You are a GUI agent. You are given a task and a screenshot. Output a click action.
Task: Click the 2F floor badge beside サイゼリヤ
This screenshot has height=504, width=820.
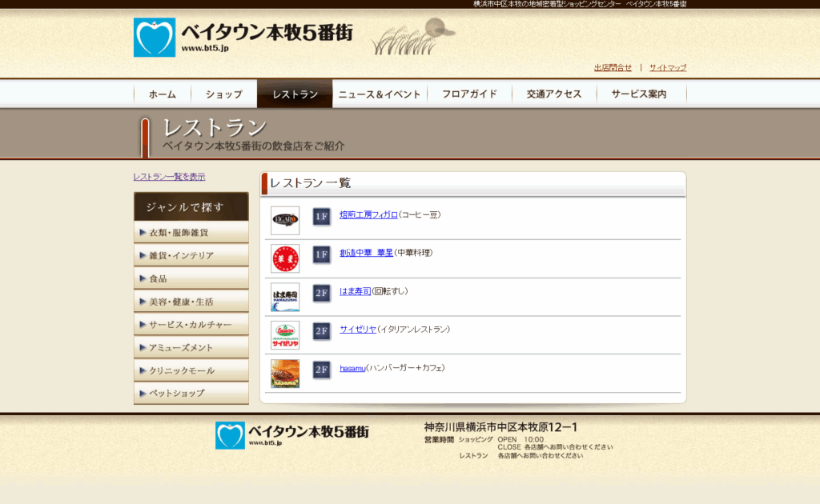pyautogui.click(x=321, y=331)
